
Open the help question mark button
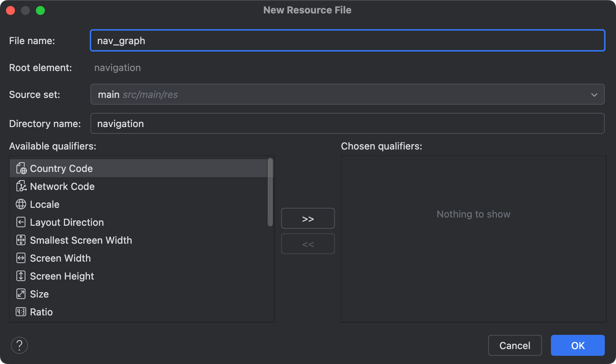(x=19, y=345)
